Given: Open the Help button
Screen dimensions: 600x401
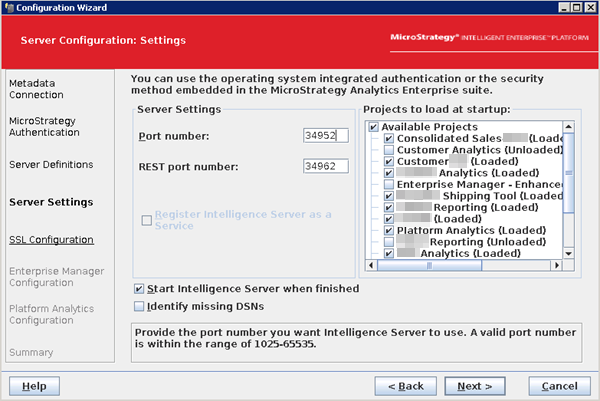Looking at the screenshot, I should [34, 386].
